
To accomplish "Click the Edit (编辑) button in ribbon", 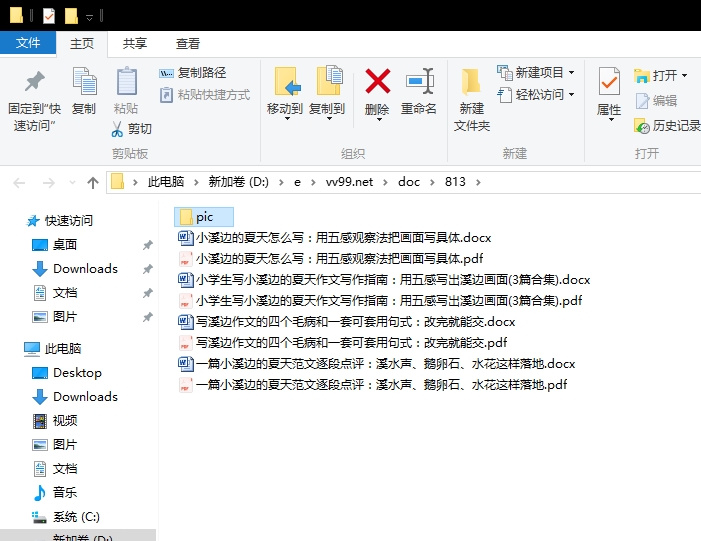I will click(x=656, y=101).
